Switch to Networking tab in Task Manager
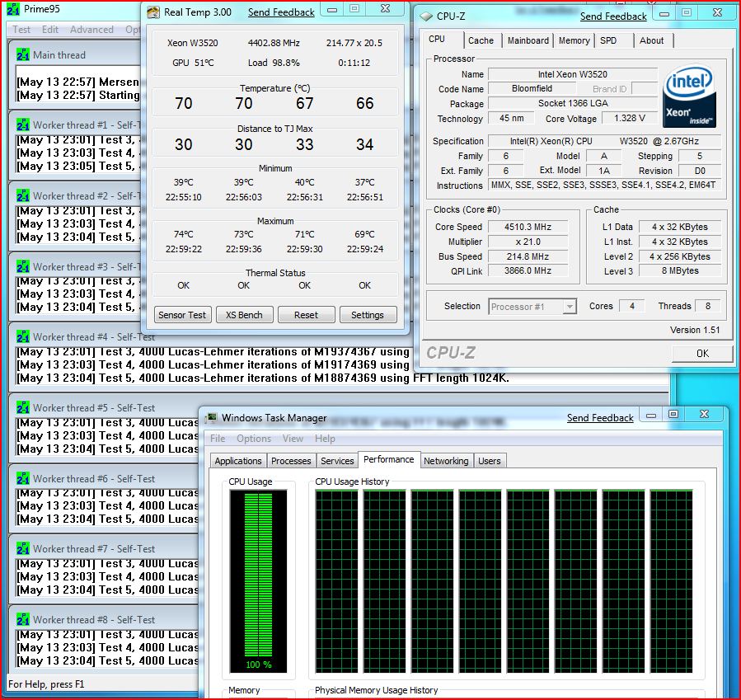Image resolution: width=741 pixels, height=700 pixels. pos(446,461)
